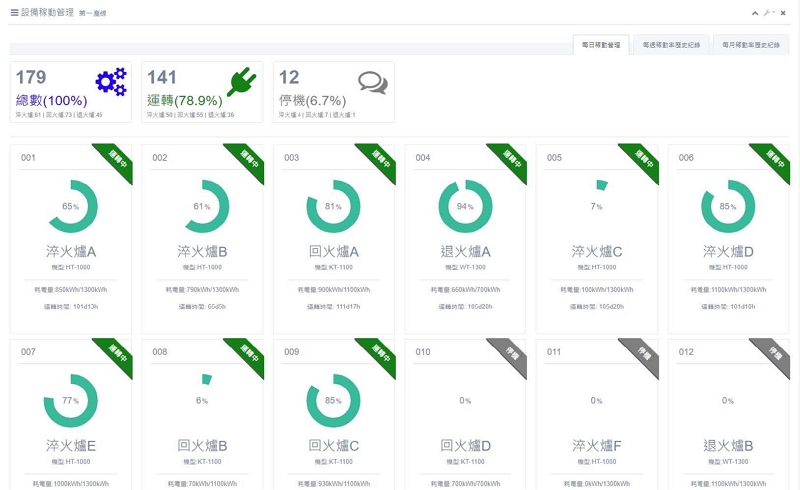Click the 回火爐A machine name

pos(333,251)
